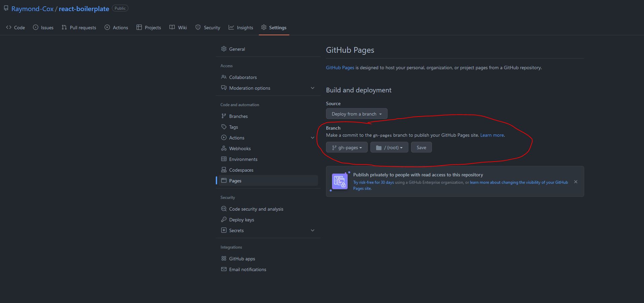This screenshot has width=644, height=303.
Task: Click the Pages browser icon
Action: pos(224,180)
